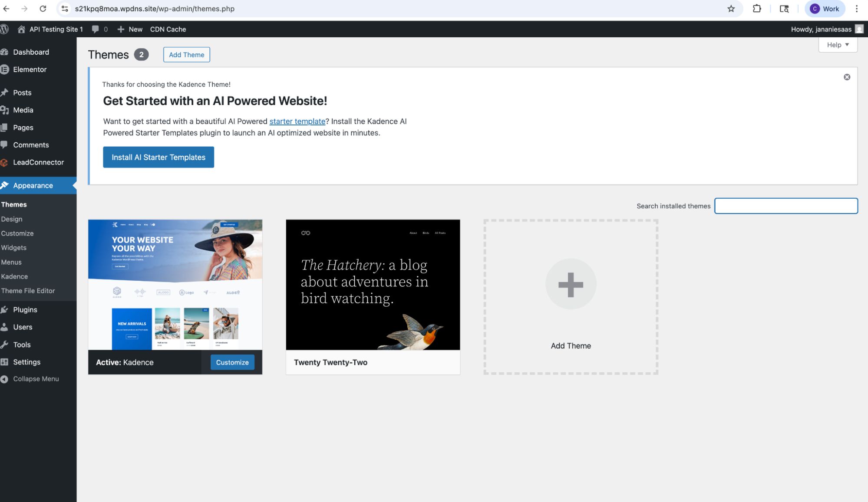
Task: Click the Elementor icon in sidebar
Action: point(4,69)
